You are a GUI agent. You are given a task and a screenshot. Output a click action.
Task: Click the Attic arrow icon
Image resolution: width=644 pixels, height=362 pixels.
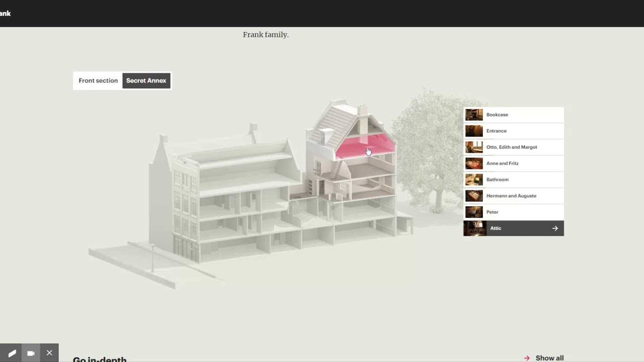[555, 228]
